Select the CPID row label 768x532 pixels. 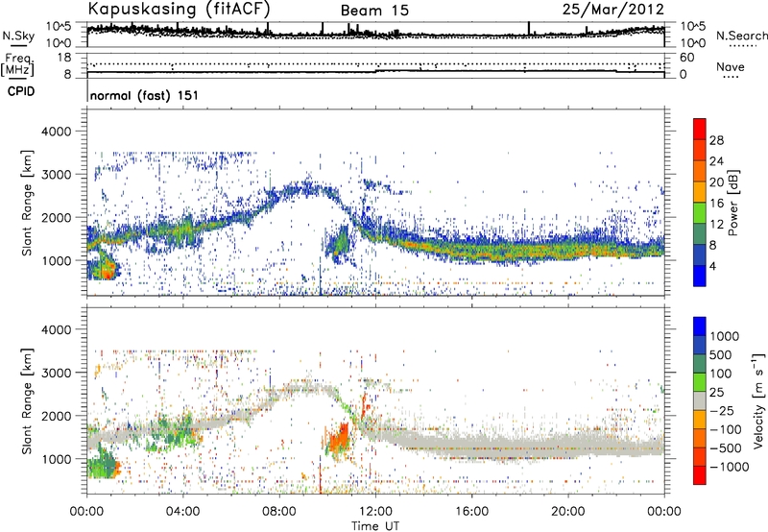tap(21, 91)
